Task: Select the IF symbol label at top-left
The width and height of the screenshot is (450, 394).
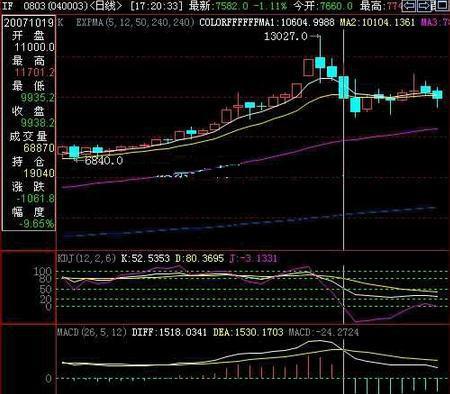Action: (7, 6)
